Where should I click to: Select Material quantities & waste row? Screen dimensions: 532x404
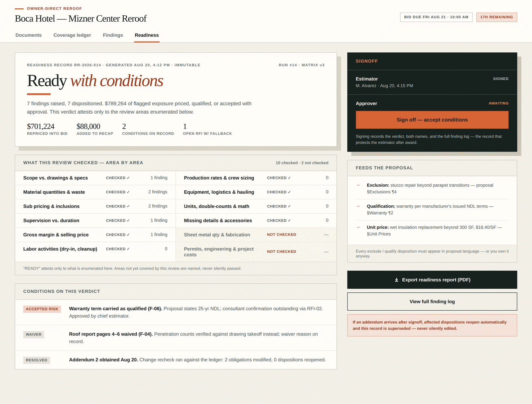[95, 192]
